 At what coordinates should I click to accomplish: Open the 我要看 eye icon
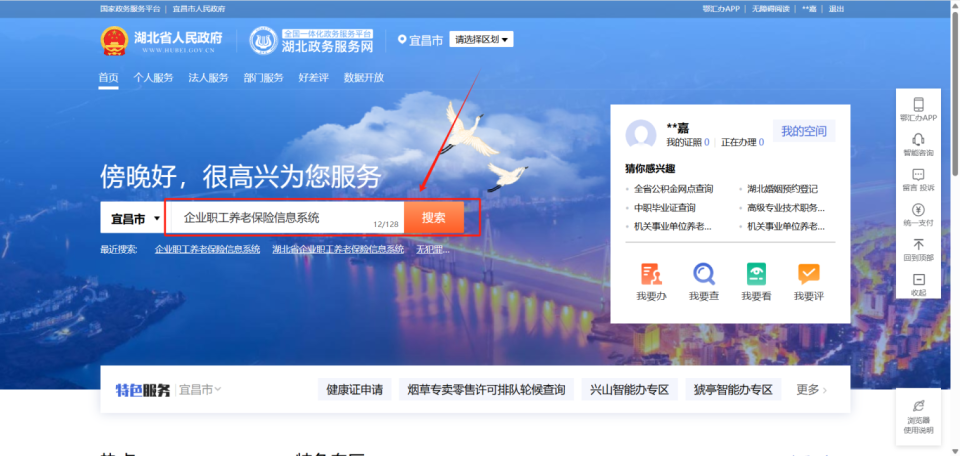pos(757,274)
